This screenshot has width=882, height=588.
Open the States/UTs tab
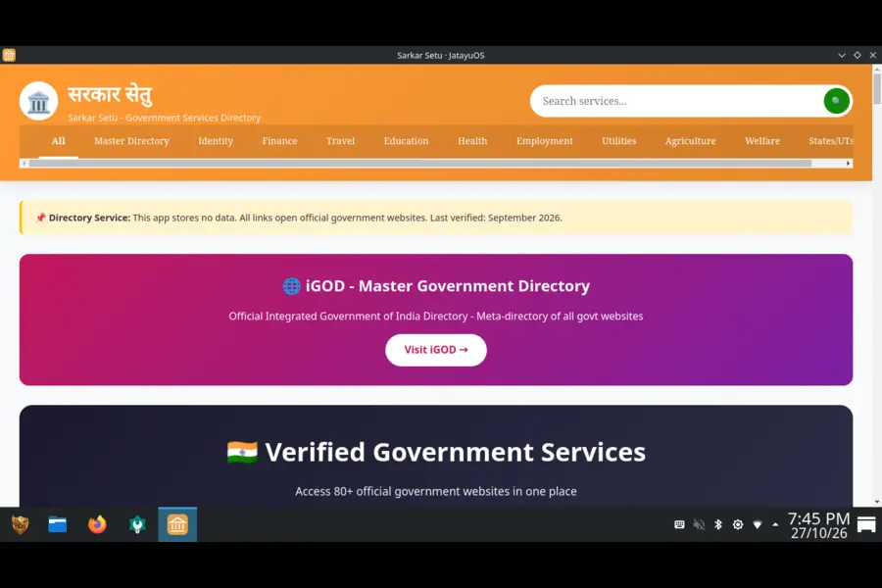830,141
